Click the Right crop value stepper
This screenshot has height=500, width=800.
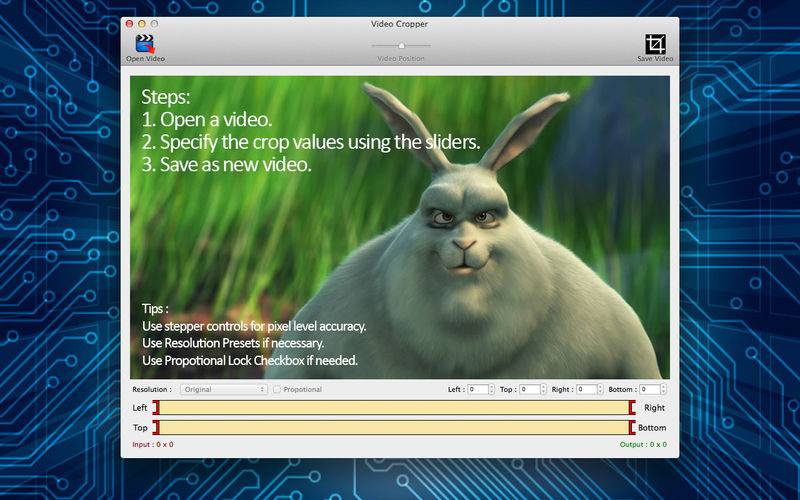click(600, 389)
